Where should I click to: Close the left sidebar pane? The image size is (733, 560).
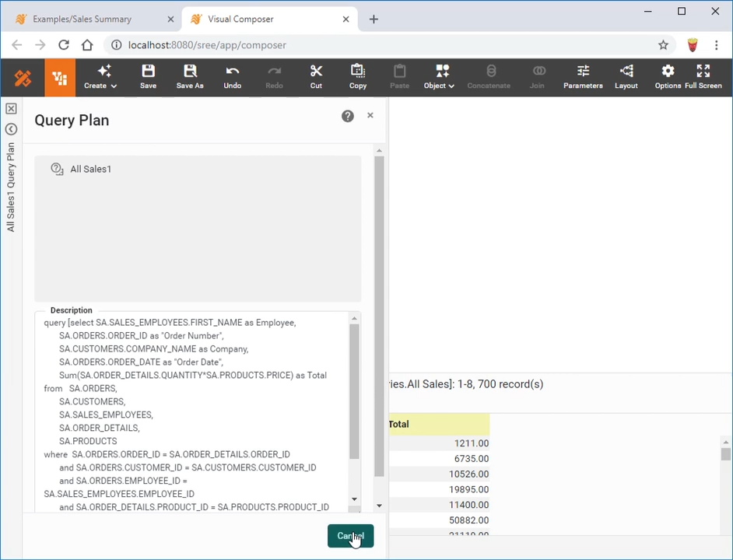coord(11,109)
